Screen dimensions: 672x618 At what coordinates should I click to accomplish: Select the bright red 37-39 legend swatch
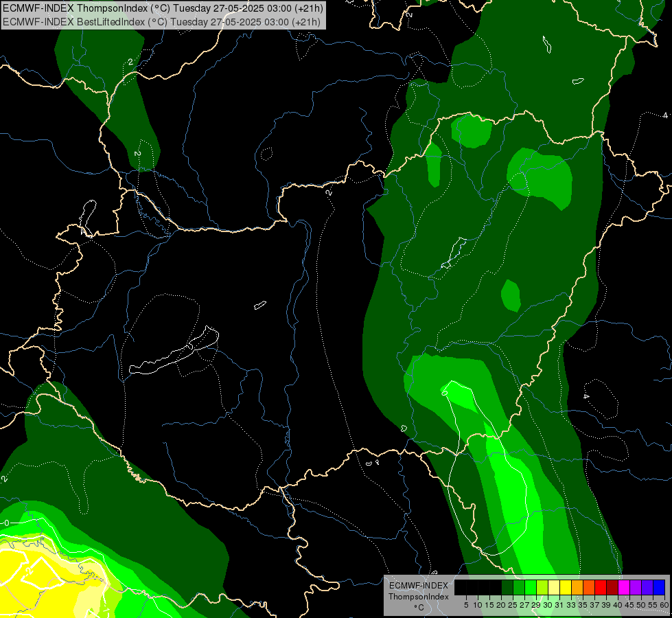[601, 587]
